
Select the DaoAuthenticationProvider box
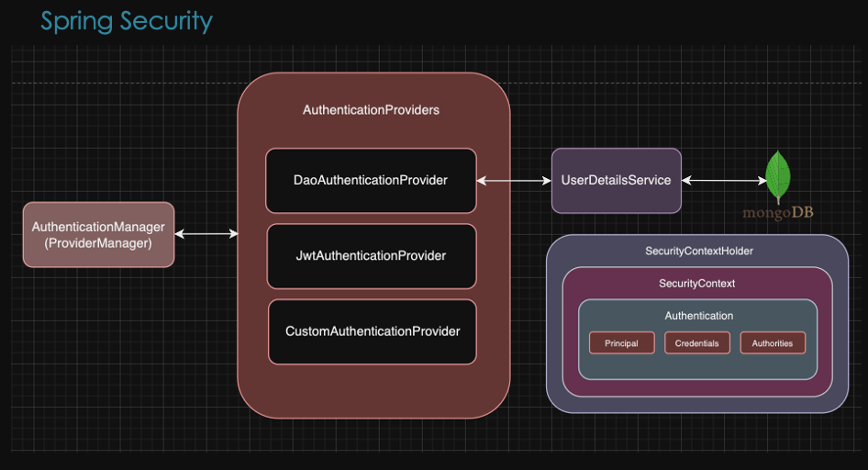[x=371, y=181]
